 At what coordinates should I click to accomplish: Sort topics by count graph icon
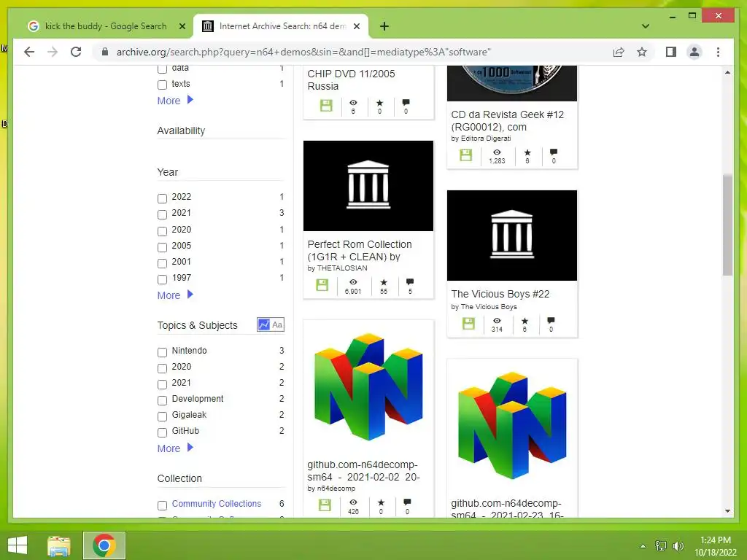(x=264, y=324)
